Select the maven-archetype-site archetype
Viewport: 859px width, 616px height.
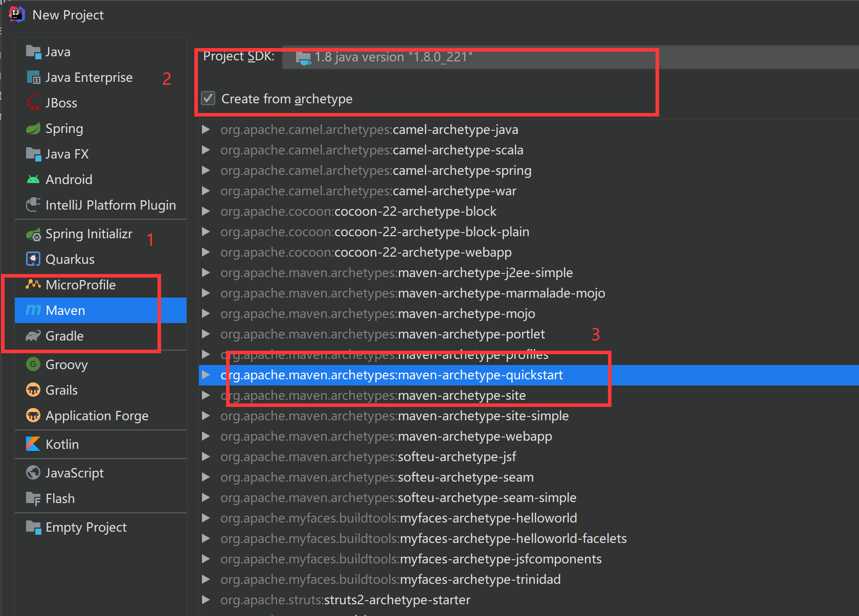(x=529, y=395)
